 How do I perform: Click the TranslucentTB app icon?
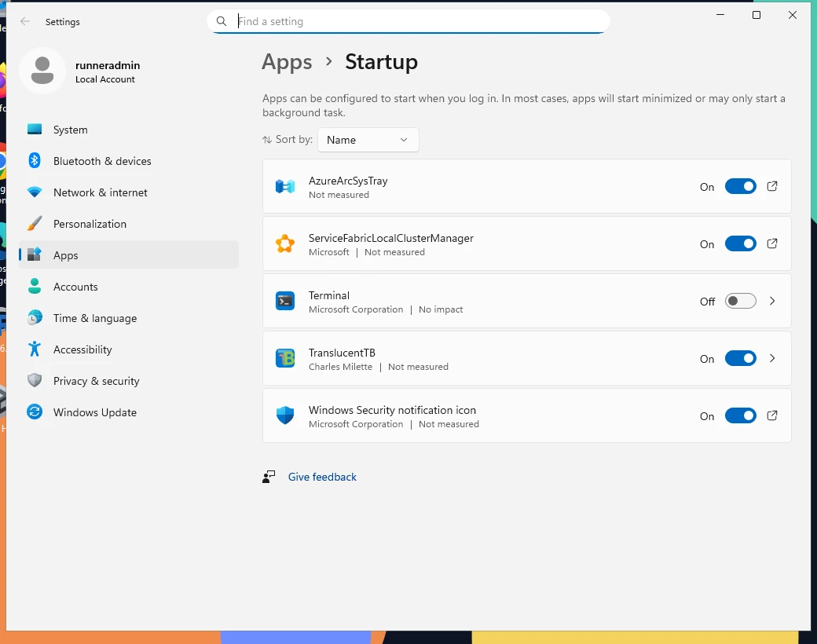pos(285,358)
